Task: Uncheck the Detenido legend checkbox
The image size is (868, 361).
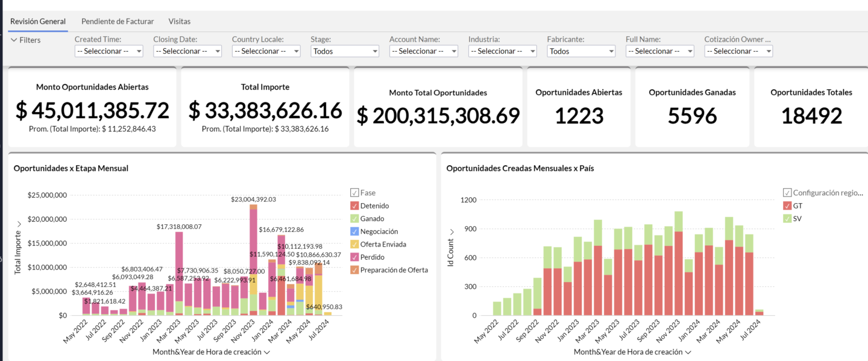Action: point(354,206)
